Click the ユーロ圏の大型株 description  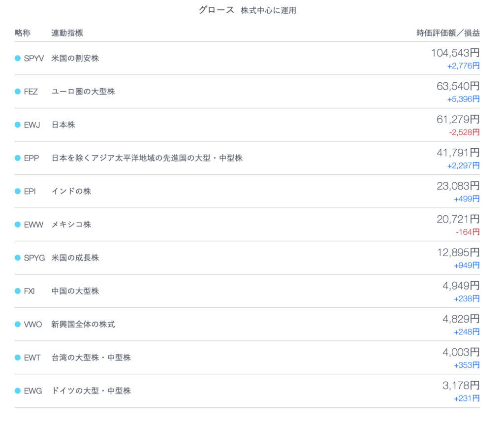click(x=83, y=92)
